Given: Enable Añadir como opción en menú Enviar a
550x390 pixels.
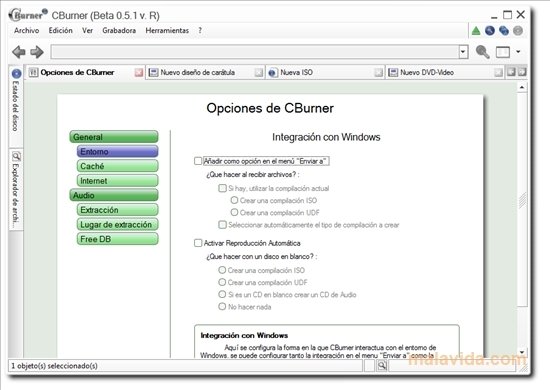Looking at the screenshot, I should (198, 161).
